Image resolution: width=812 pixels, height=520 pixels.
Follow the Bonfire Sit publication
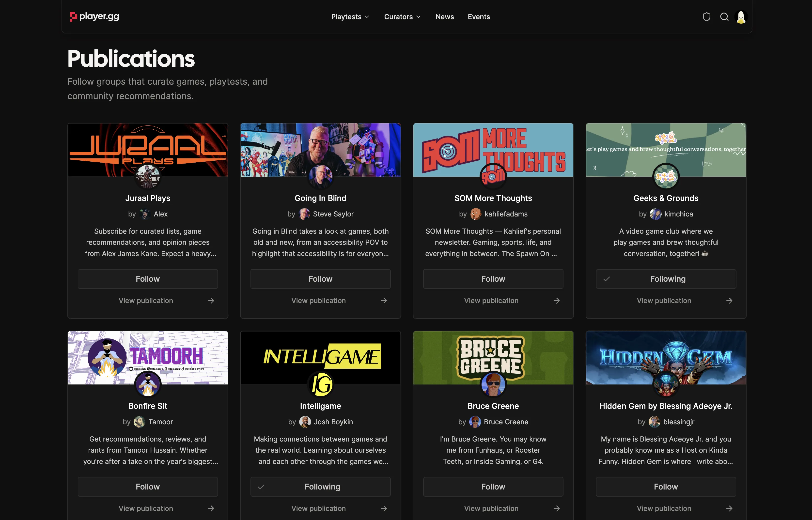(148, 487)
